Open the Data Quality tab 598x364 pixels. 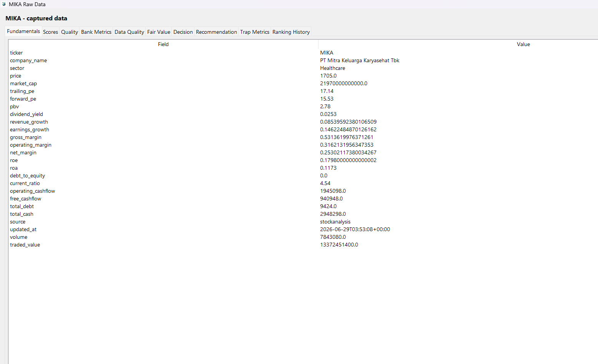click(129, 32)
